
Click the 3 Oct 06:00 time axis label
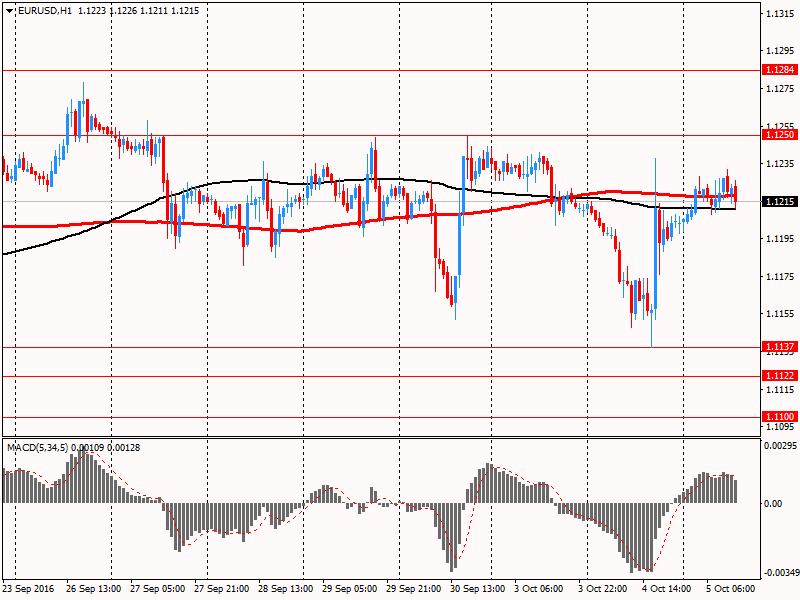[x=539, y=589]
